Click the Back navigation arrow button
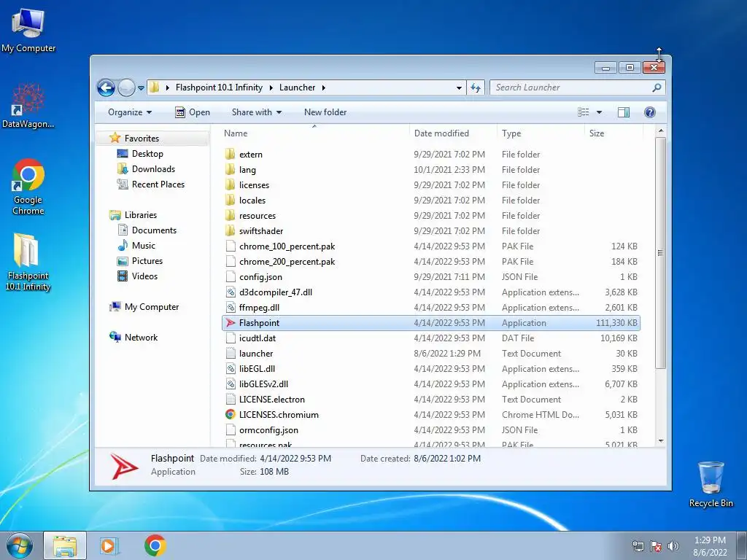This screenshot has width=747, height=560. click(106, 87)
